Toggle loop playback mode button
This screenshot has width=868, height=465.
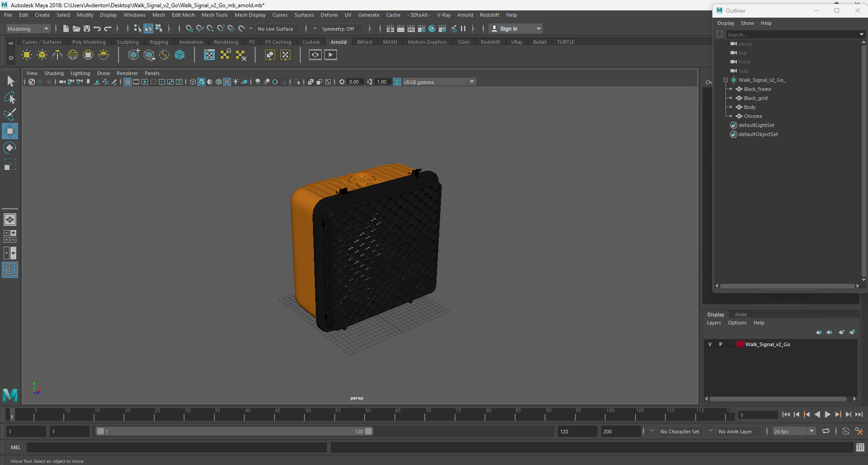coord(826,432)
